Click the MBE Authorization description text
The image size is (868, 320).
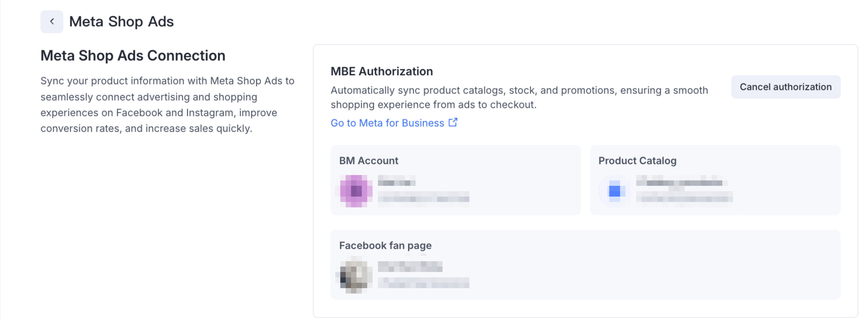519,97
